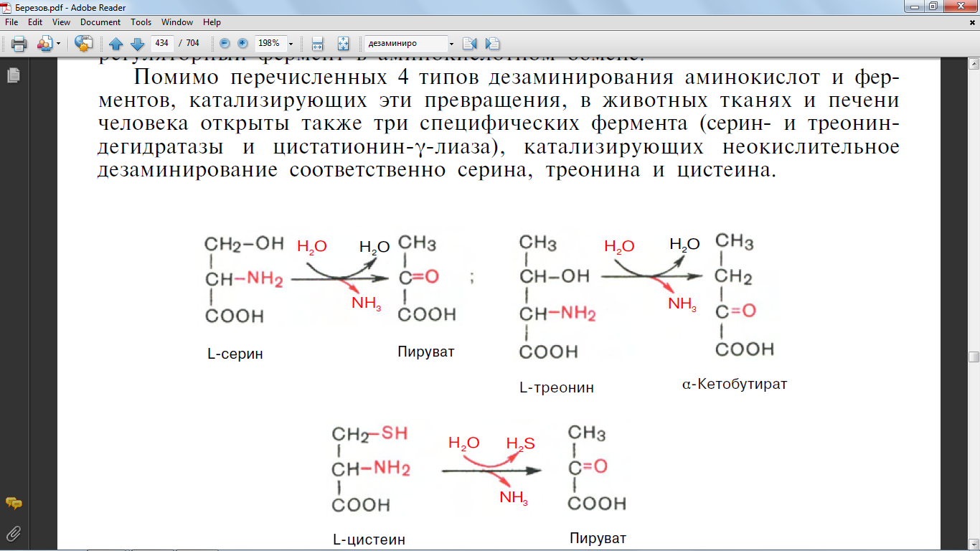Open the File menu

(x=11, y=22)
